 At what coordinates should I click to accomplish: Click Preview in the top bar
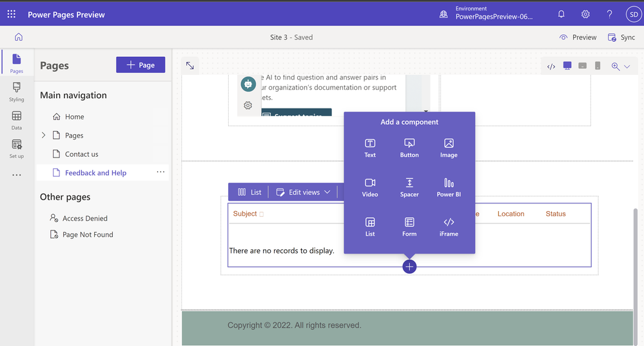point(578,37)
